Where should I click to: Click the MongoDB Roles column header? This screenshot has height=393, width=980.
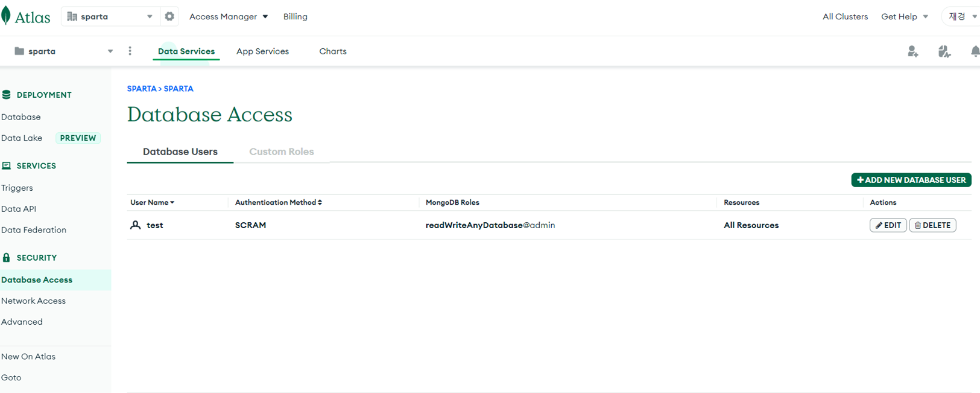(452, 202)
